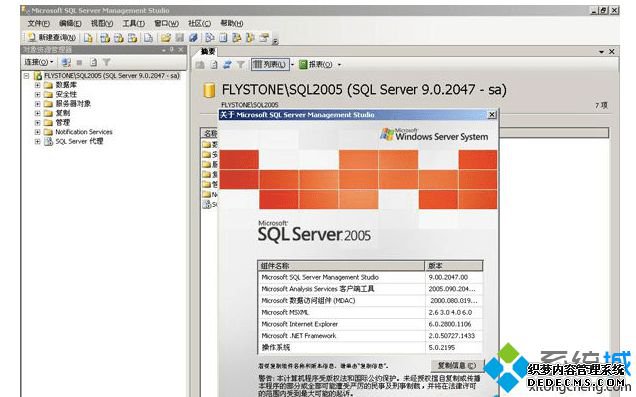
Task: Click the New Query (新建查询) toolbar button
Action: [x=51, y=38]
